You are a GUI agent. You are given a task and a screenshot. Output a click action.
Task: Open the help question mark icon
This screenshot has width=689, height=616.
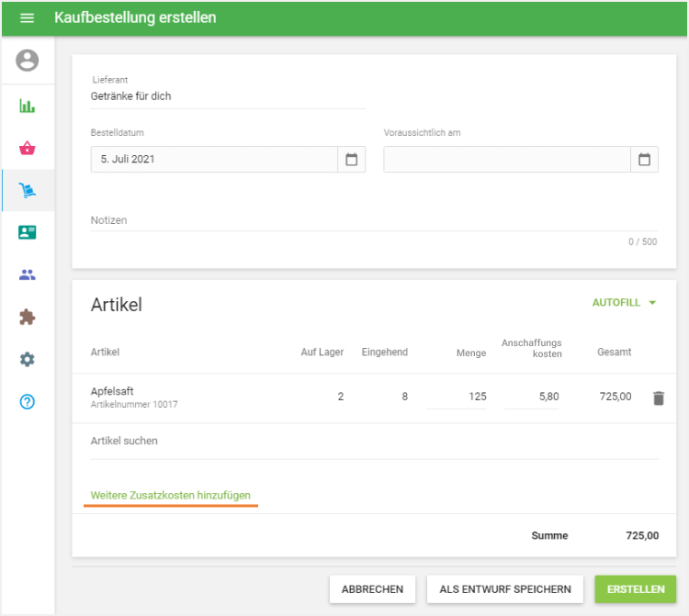tap(28, 401)
